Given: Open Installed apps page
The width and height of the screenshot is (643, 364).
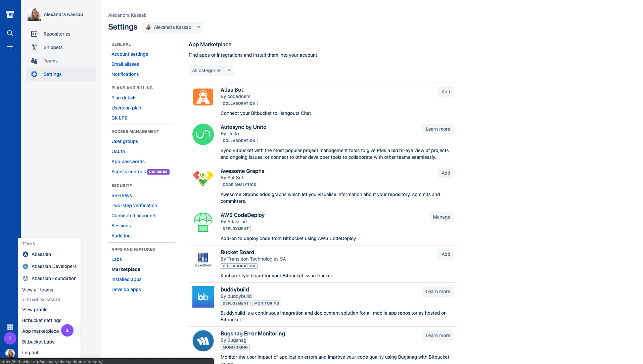Looking at the screenshot, I should point(126,279).
